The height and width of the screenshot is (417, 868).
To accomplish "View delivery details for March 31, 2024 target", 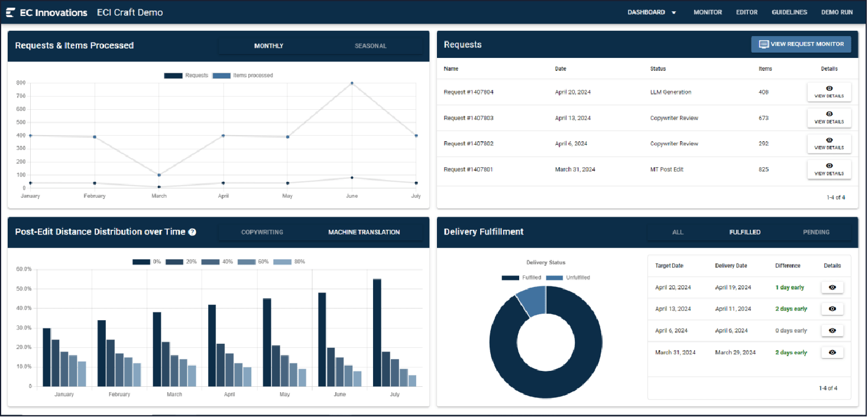I will click(832, 353).
